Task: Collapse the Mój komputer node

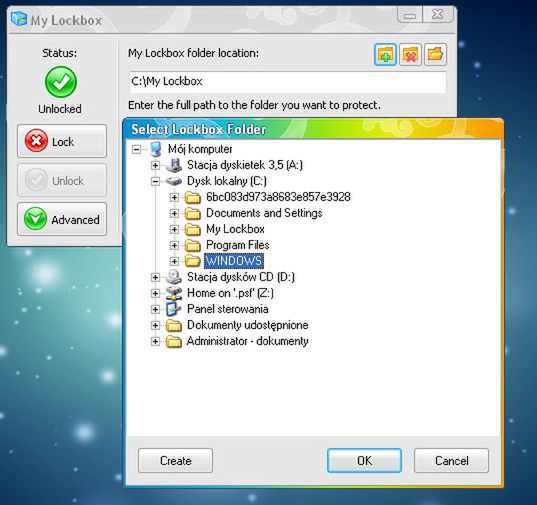Action: click(136, 150)
